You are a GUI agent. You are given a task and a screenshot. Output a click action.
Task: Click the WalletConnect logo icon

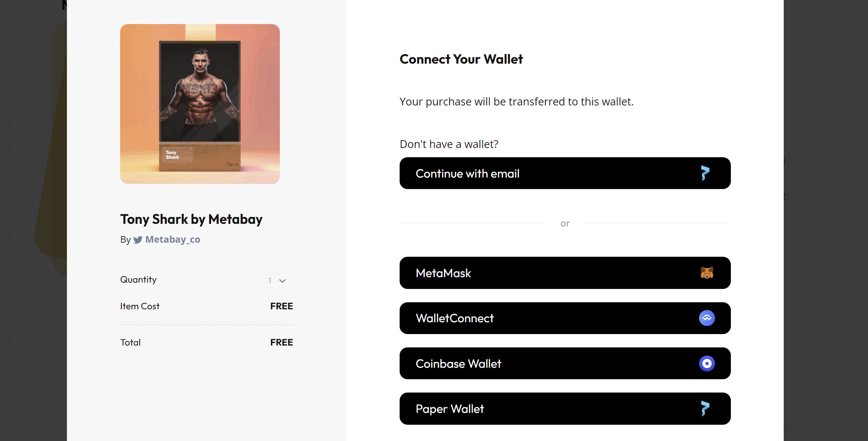click(x=707, y=318)
